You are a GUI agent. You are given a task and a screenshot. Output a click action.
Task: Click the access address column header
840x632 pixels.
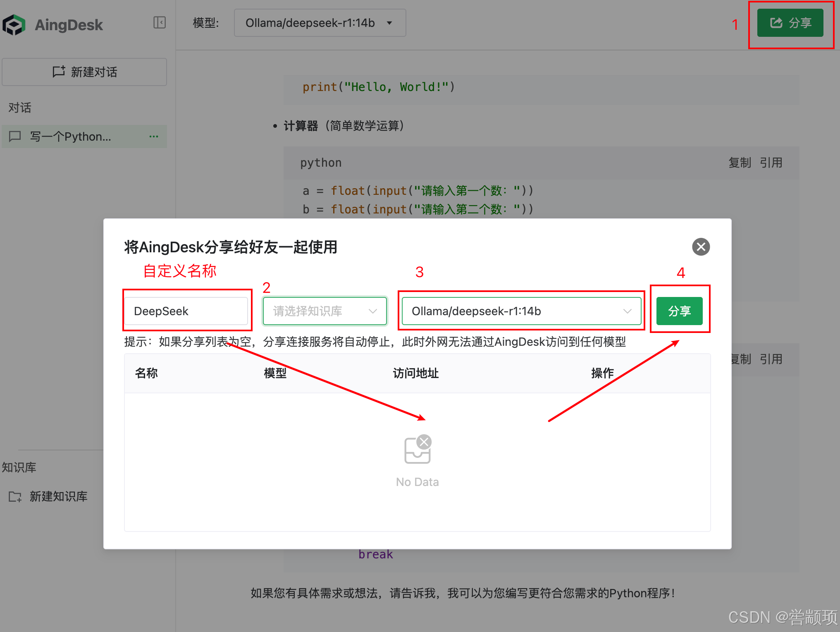pyautogui.click(x=415, y=373)
